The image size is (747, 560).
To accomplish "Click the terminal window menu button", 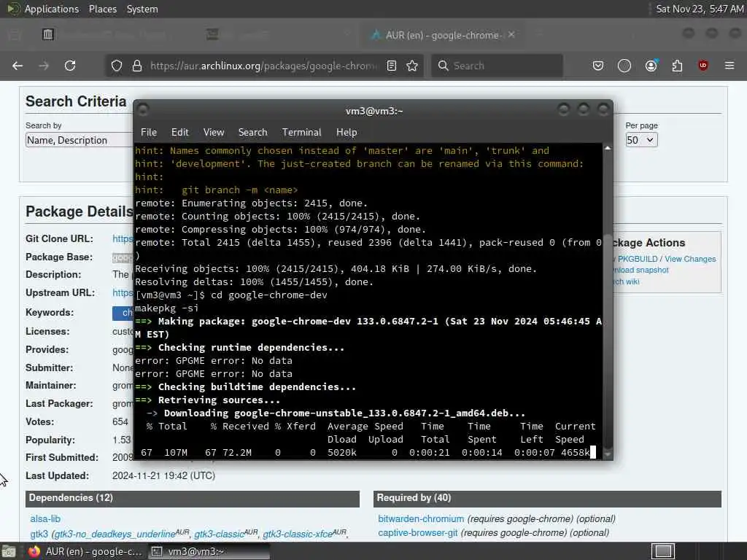I will (143, 110).
